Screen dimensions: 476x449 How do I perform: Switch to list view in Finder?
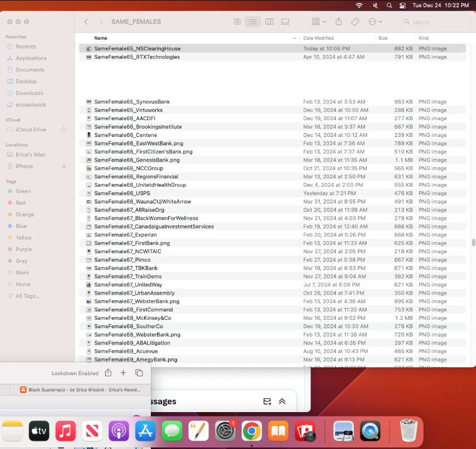pyautogui.click(x=253, y=22)
